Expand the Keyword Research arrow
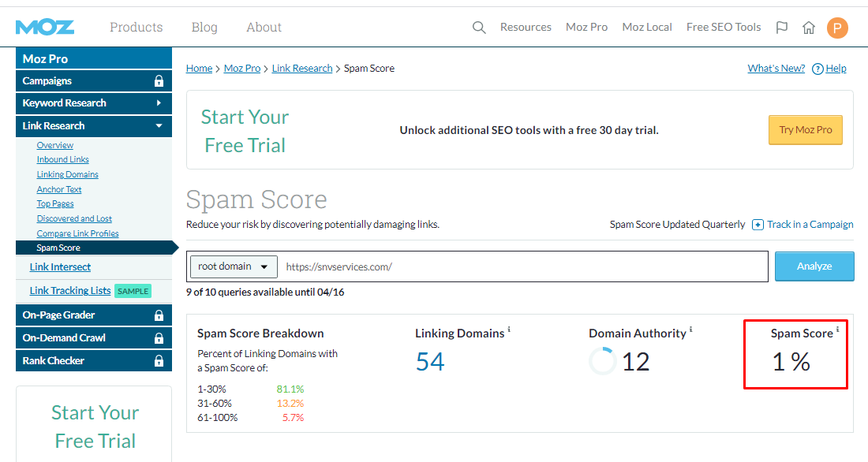 tap(159, 103)
